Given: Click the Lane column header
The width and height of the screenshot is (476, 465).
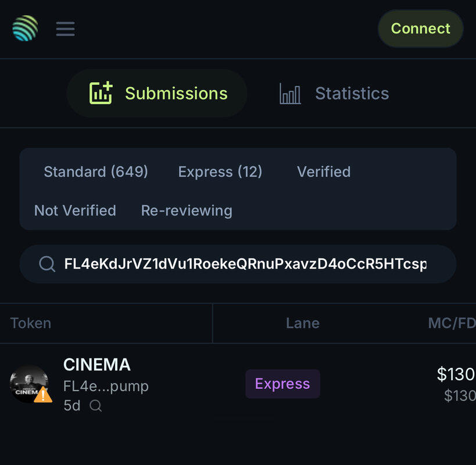Looking at the screenshot, I should tap(302, 323).
